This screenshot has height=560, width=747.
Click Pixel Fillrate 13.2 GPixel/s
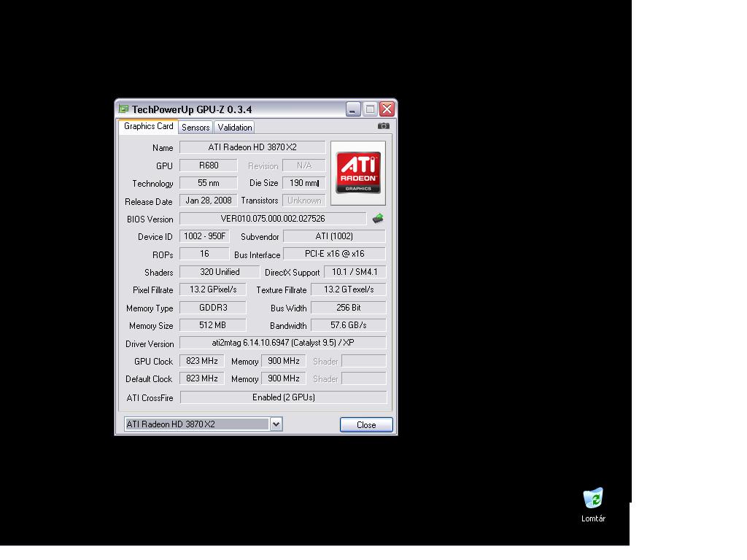[x=213, y=289]
